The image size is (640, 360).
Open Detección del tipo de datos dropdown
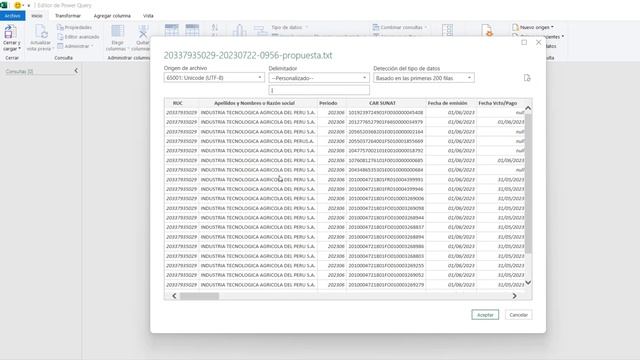pos(424,78)
